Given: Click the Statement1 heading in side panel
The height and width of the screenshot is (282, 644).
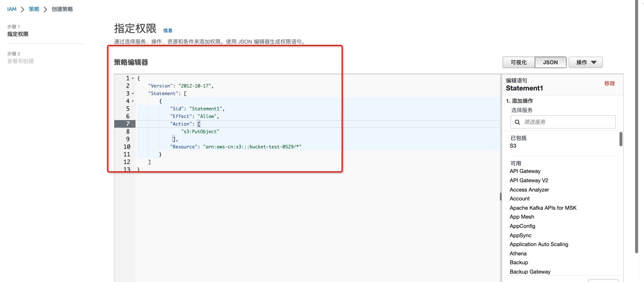Looking at the screenshot, I should (x=525, y=88).
